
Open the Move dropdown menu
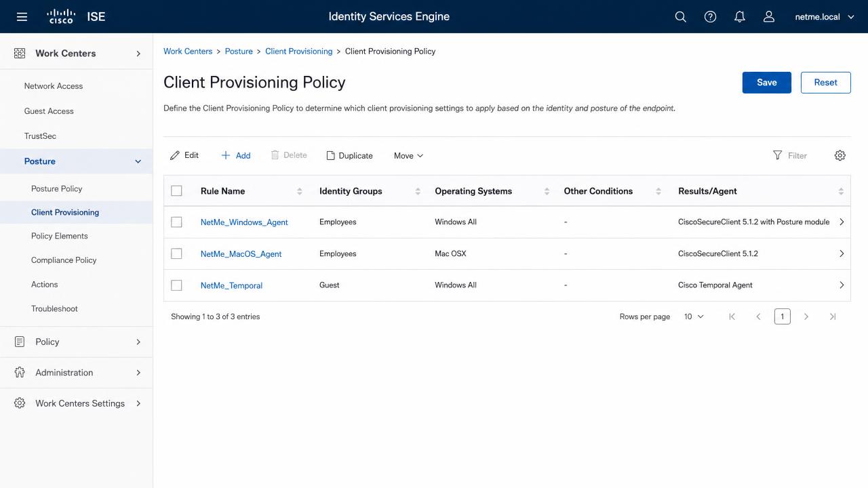pos(408,155)
